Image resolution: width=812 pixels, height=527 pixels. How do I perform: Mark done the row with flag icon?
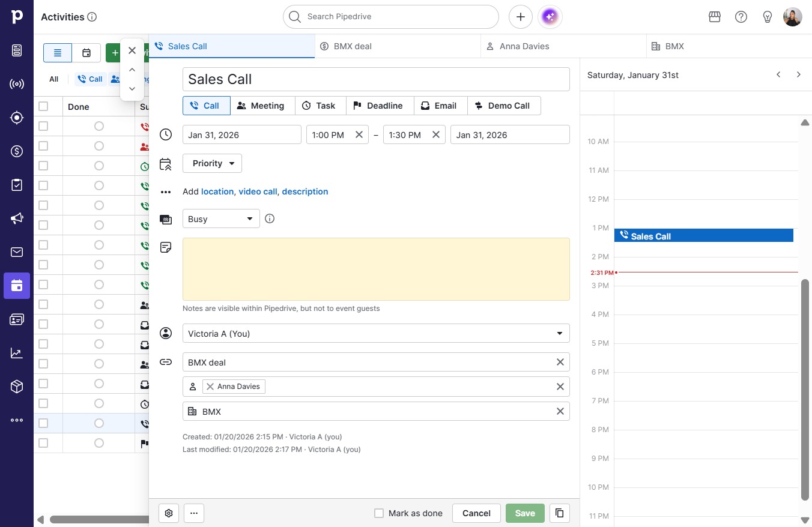click(99, 443)
